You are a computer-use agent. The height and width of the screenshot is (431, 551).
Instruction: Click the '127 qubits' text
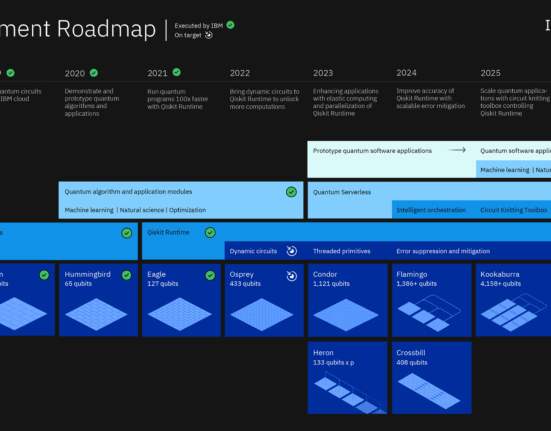pyautogui.click(x=163, y=283)
